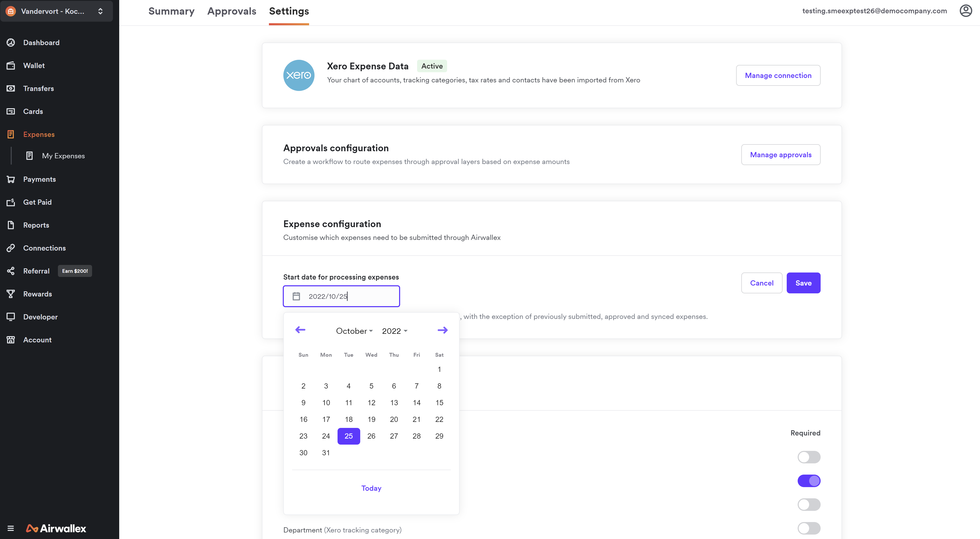Click the Referral share icon
The height and width of the screenshot is (539, 980).
(x=11, y=271)
